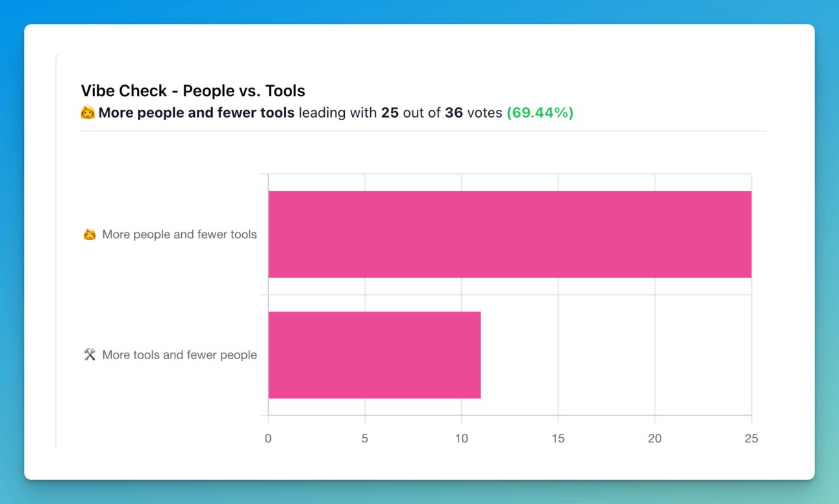Click the 'More people and fewer tools' axis label
The height and width of the screenshot is (504, 839).
179,234
